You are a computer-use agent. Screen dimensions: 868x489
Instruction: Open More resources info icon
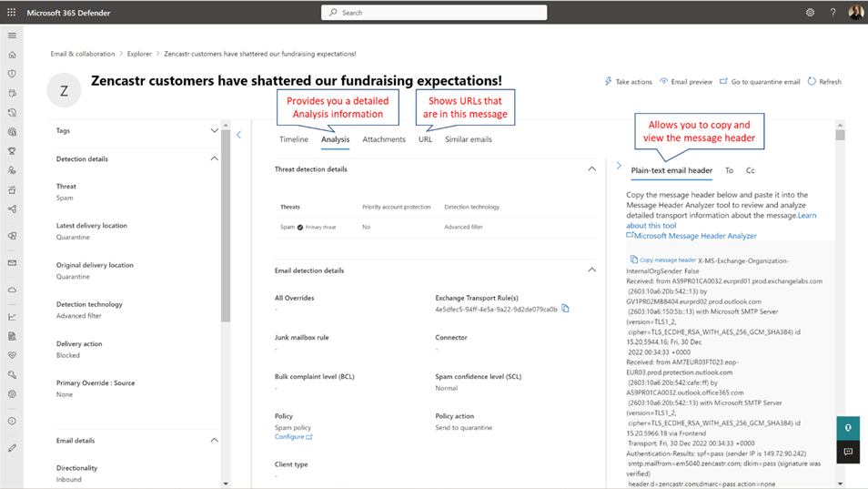coord(12,421)
